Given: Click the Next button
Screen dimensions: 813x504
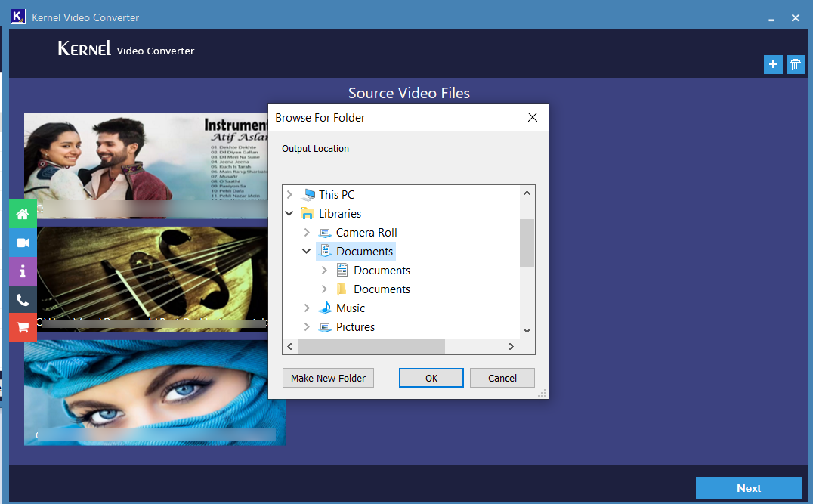Looking at the screenshot, I should pyautogui.click(x=748, y=488).
